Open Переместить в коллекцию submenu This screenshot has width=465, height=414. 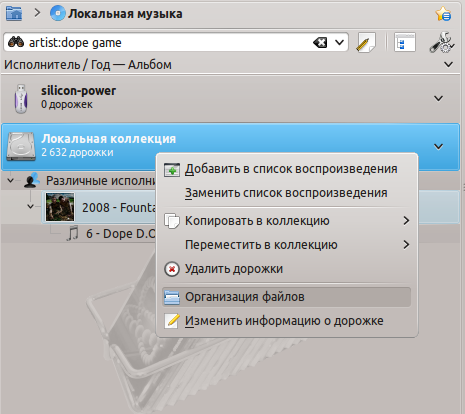click(x=287, y=245)
